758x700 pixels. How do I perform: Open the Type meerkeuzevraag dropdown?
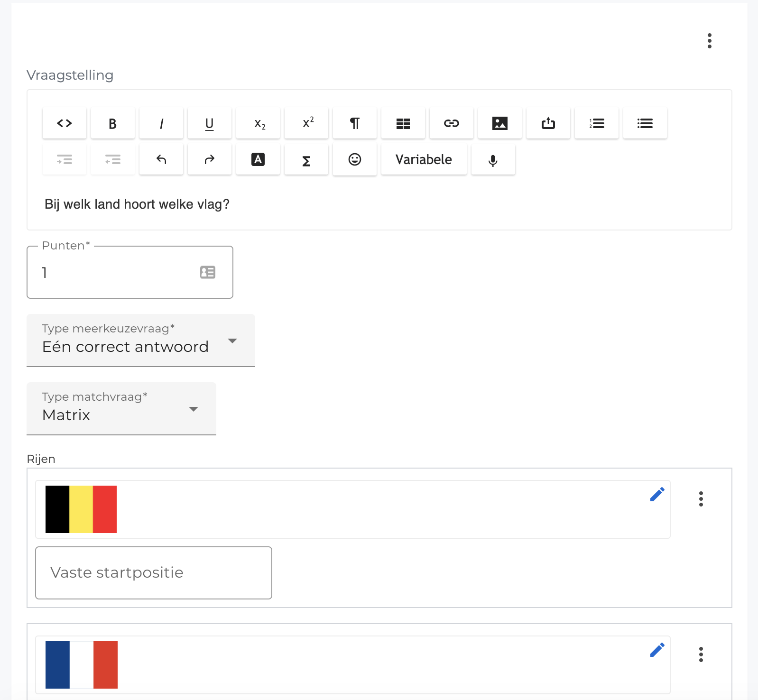141,341
